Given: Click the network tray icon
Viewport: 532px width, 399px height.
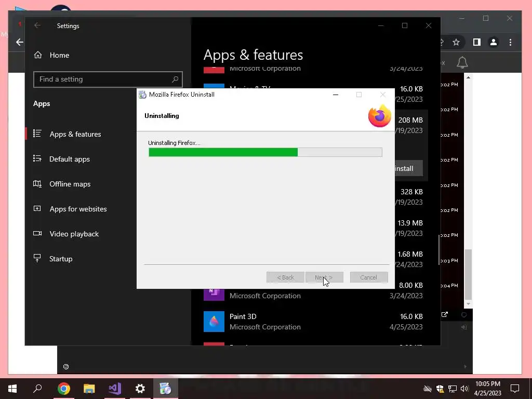Looking at the screenshot, I should click(x=453, y=389).
